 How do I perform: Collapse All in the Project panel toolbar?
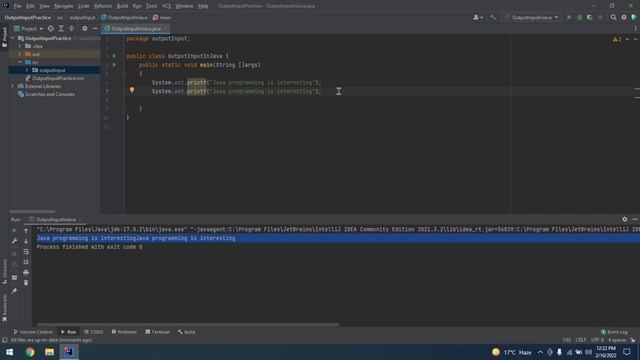(71, 29)
